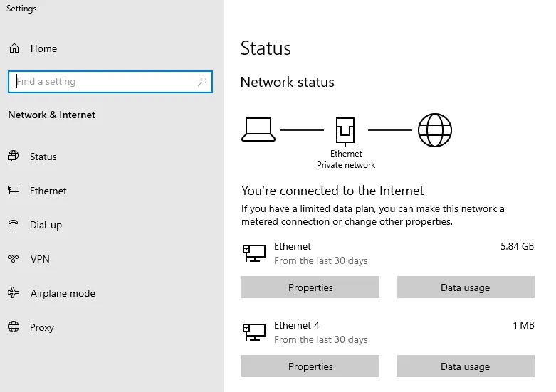Viewport: 556px width, 392px height.
Task: Click the Ethernet port icon in diagram
Action: [346, 131]
